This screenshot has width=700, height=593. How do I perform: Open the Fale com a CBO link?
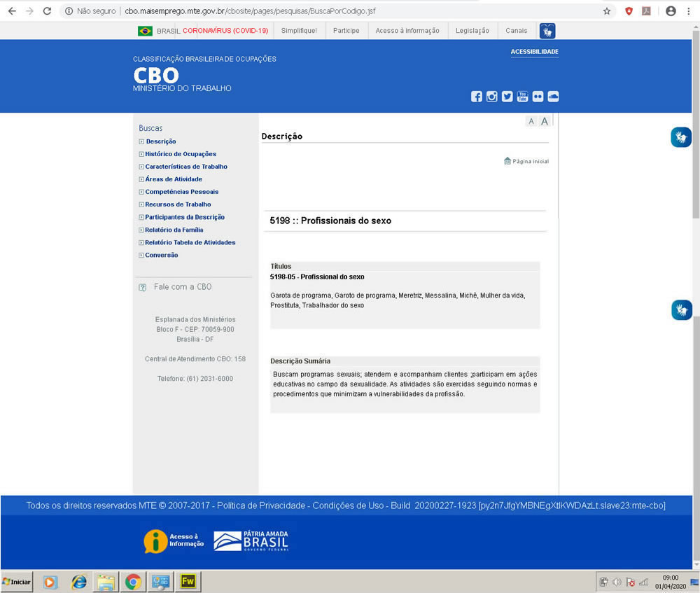(182, 287)
